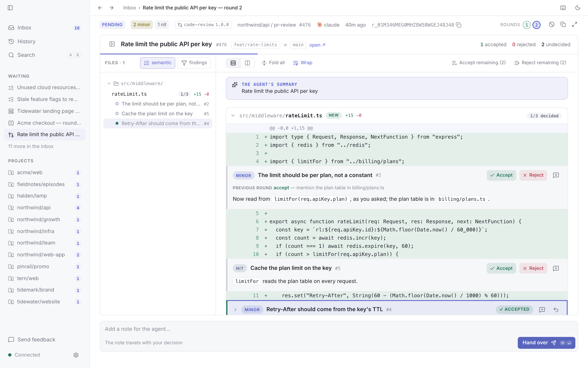Toggle Wrap lines
588x368 pixels.
(x=303, y=63)
